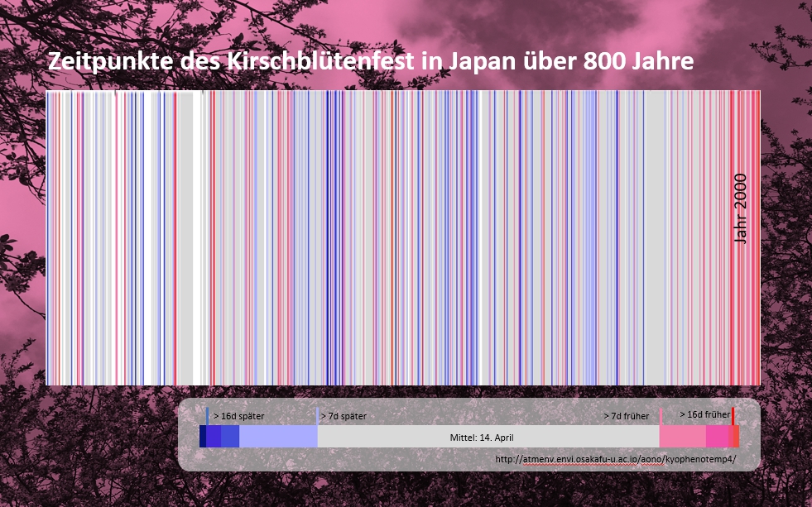The width and height of the screenshot is (812, 507).
Task: Click the 'Mittel: 14. April' text
Action: [x=482, y=438]
